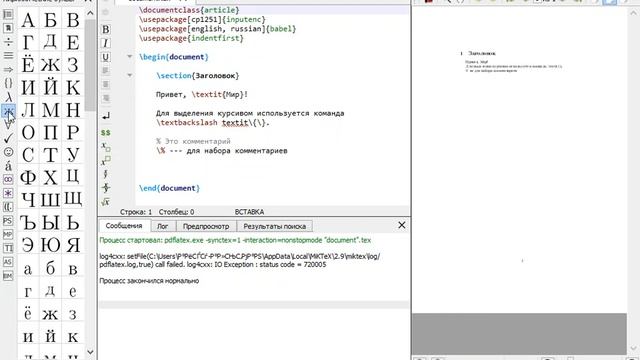Select the relation symbols (≡) sidebar icon
The width and height of the screenshot is (640, 360).
[x=8, y=56]
